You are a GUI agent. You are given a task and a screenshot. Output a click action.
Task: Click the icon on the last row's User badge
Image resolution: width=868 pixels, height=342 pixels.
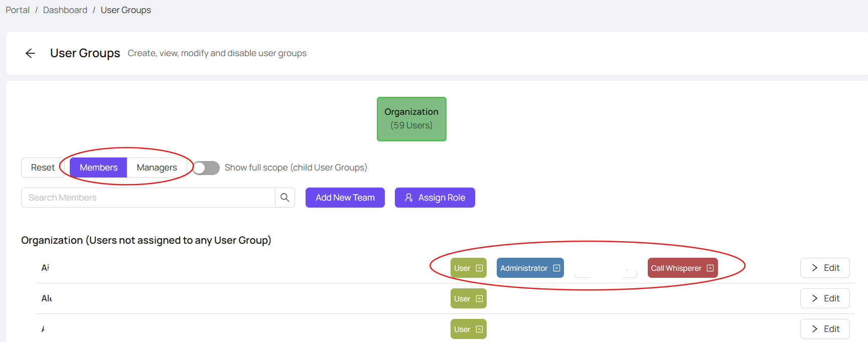pyautogui.click(x=479, y=329)
